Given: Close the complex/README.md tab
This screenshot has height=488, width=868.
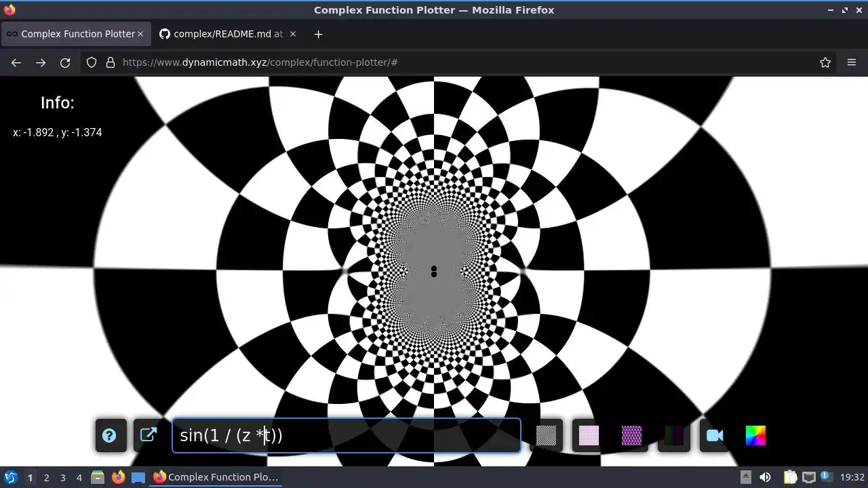Looking at the screenshot, I should 292,34.
